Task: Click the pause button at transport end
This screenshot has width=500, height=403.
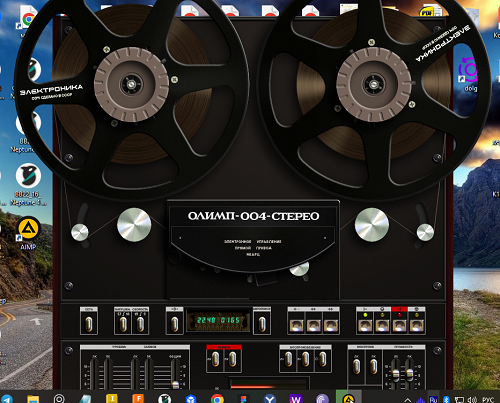Action: pyautogui.click(x=416, y=325)
